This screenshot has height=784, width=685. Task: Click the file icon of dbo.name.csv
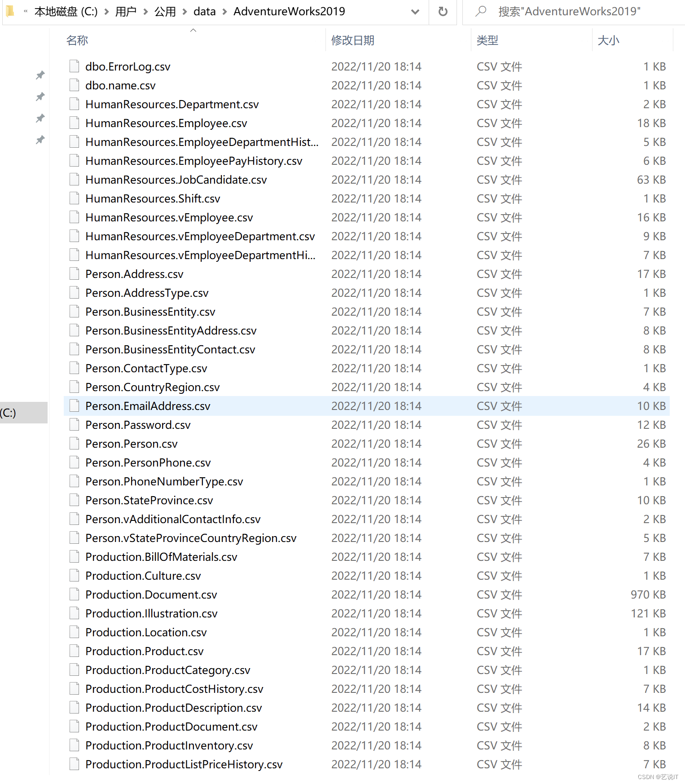(75, 85)
